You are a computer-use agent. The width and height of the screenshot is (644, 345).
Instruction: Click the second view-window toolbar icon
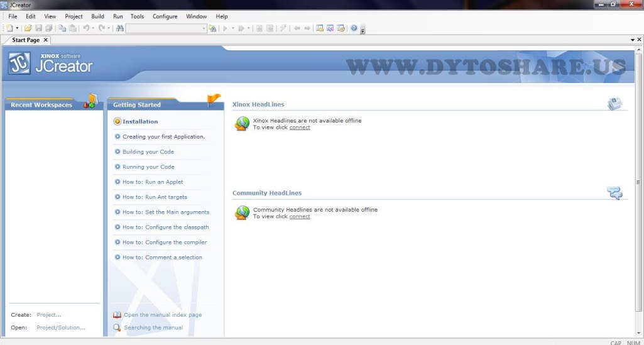tap(330, 28)
